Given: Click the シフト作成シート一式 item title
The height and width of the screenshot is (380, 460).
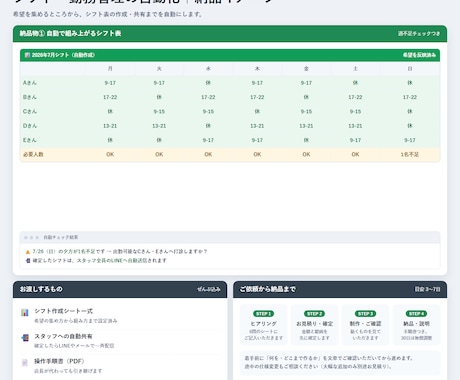Looking at the screenshot, I should (x=63, y=311).
